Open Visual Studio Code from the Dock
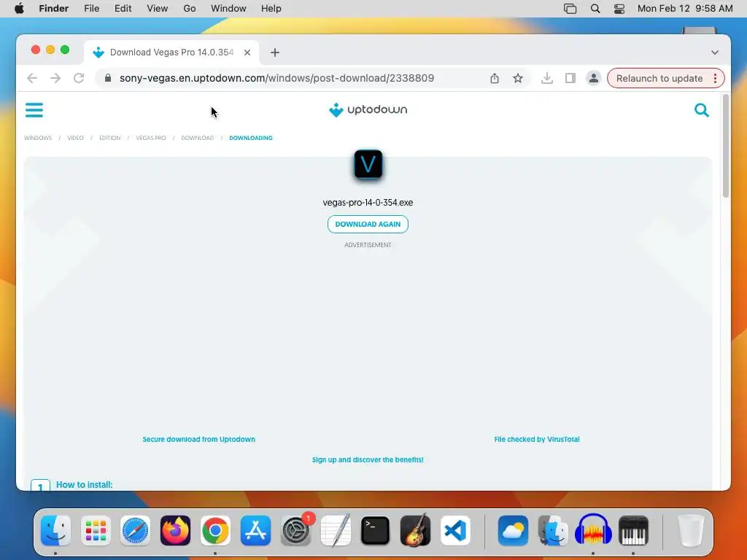The image size is (747, 560). 455,530
